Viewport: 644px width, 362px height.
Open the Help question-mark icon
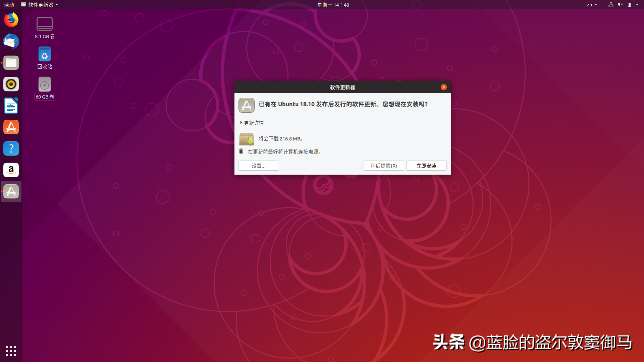pos(11,148)
